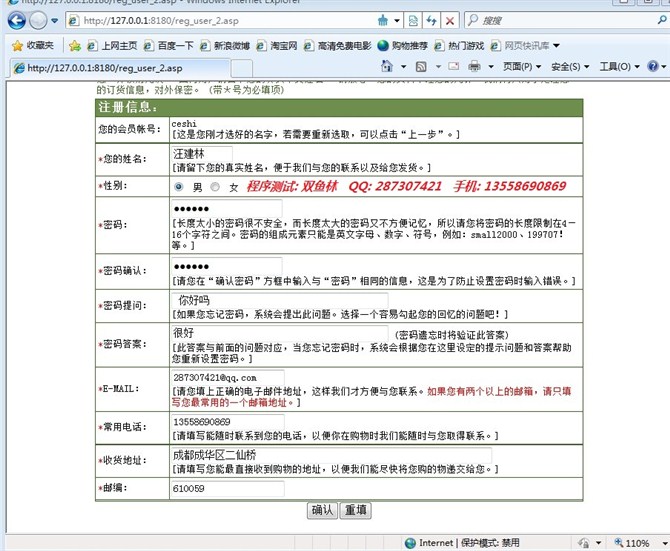Screen dimensions: 670x551
Task: Click the E-MAIL input field
Action: click(x=228, y=378)
